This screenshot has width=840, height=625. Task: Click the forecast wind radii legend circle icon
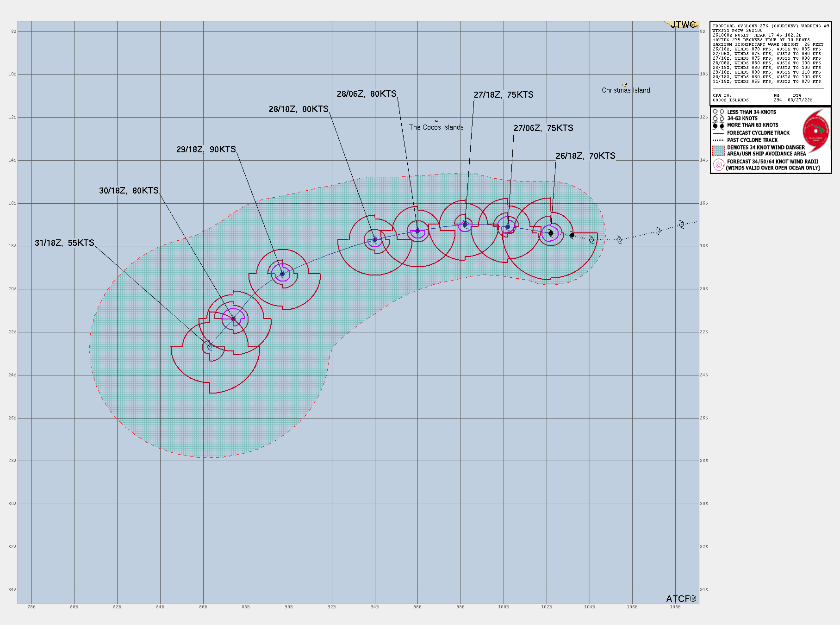[719, 165]
